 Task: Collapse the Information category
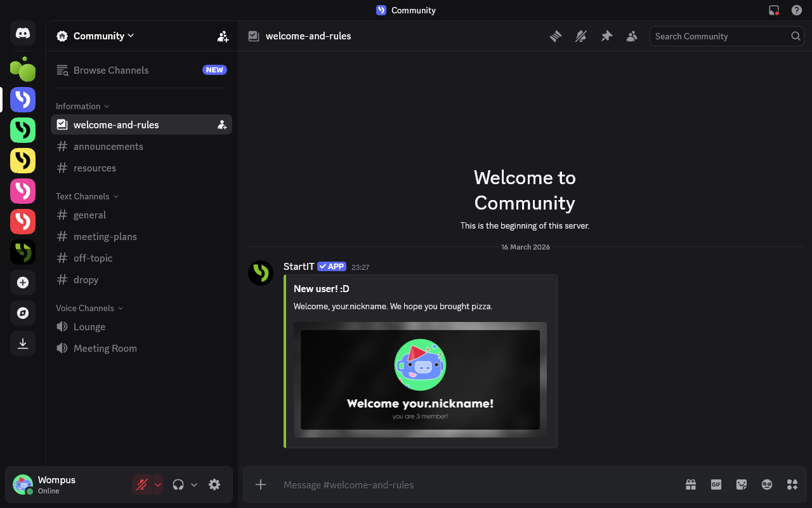click(x=82, y=106)
